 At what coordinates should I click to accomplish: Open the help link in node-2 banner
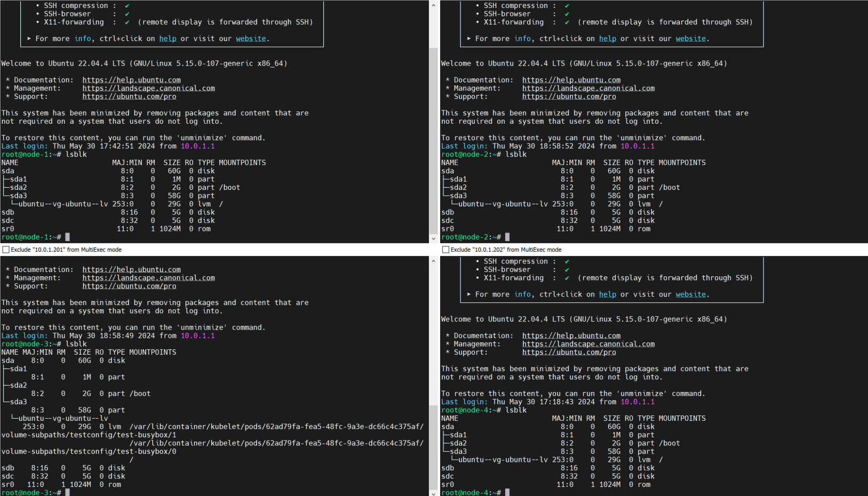coord(607,38)
